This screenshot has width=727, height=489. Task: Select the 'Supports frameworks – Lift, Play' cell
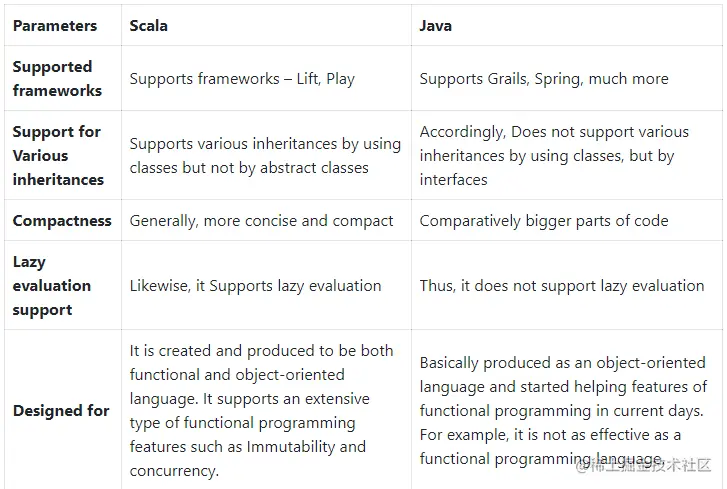click(x=242, y=78)
